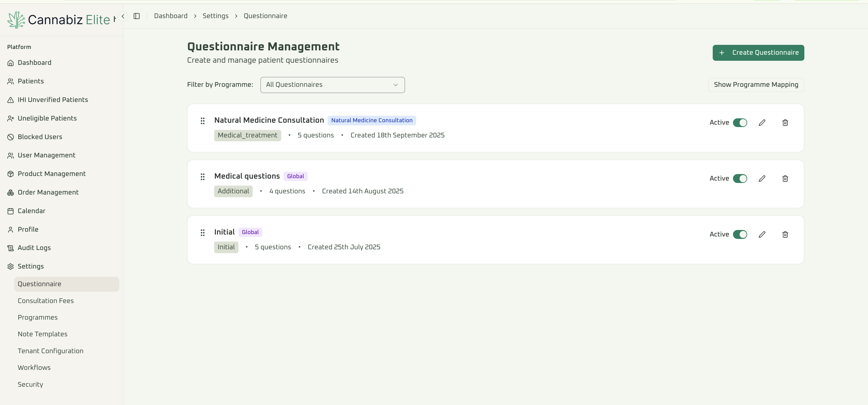
Task: Click the delete trash icon for Initial questionnaire
Action: 785,234
